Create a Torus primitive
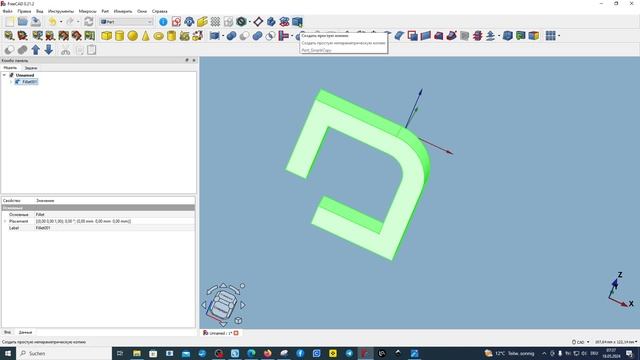Viewport: 640px width, 360px height. pyautogui.click(x=159, y=36)
